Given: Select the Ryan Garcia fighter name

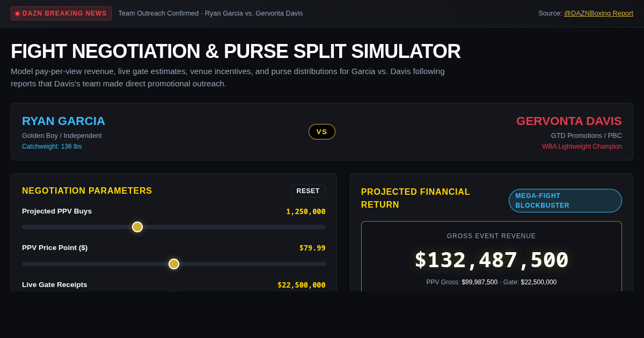Looking at the screenshot, I should 63,121.
